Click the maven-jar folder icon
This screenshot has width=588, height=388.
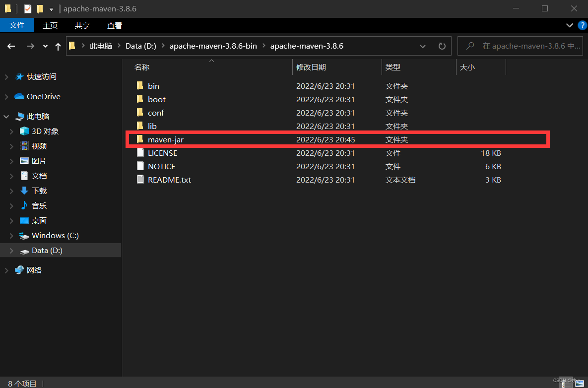click(x=140, y=139)
